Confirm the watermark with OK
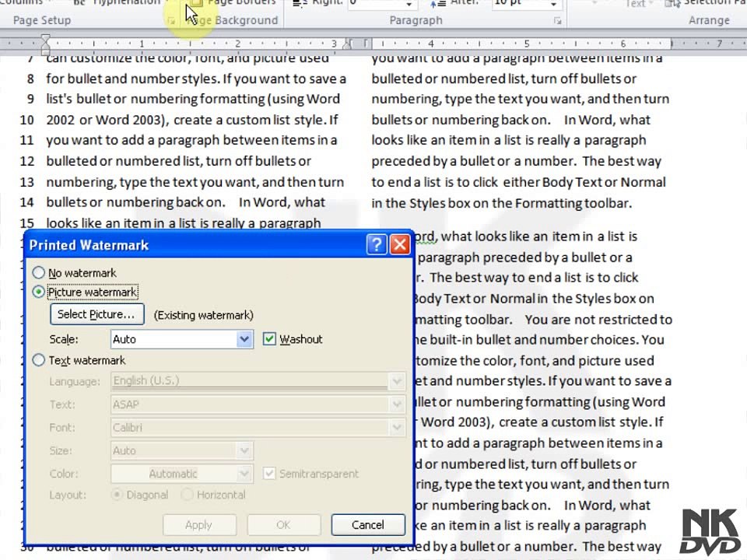The width and height of the screenshot is (747, 560). click(283, 525)
